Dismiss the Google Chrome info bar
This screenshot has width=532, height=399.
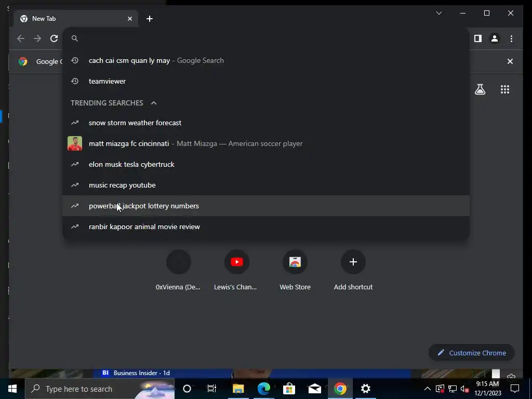tap(510, 61)
